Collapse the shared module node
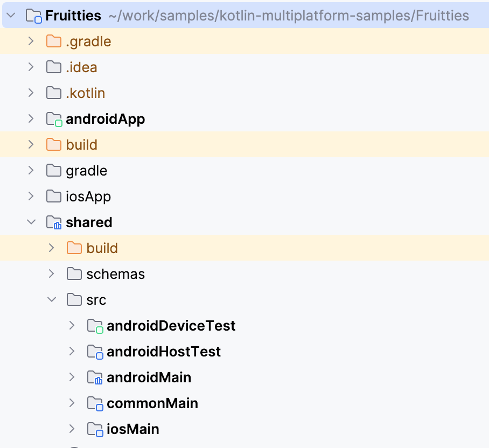This screenshot has height=448, width=489. click(x=31, y=222)
